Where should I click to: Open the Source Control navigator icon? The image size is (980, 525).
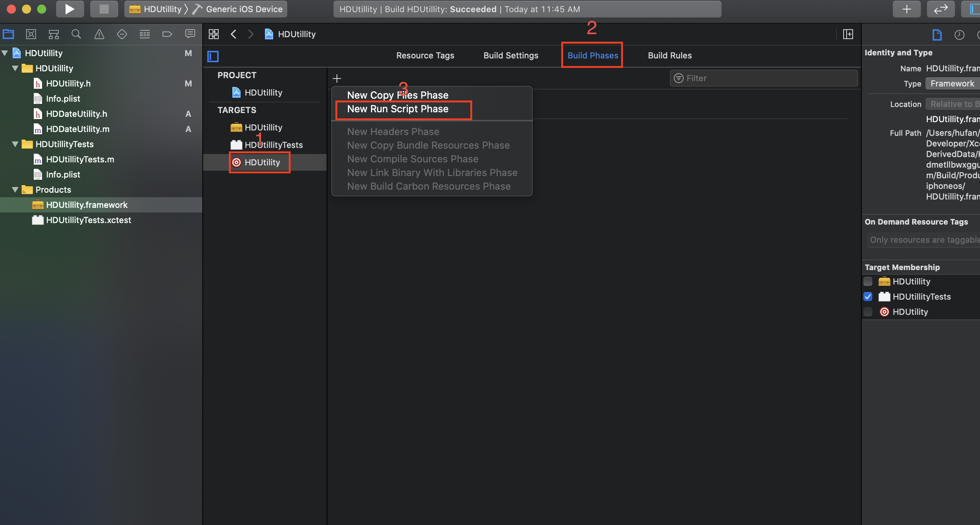(31, 34)
